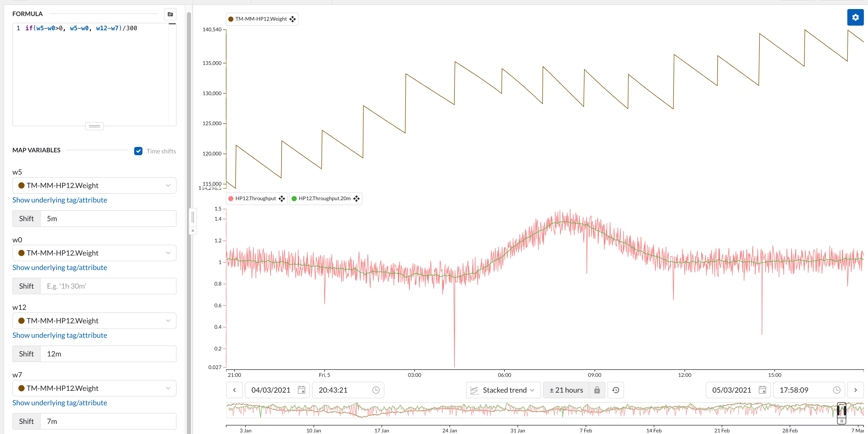Click the move handle on TM-MM-HP12.Weight legend
The image size is (868, 434).
click(x=293, y=19)
